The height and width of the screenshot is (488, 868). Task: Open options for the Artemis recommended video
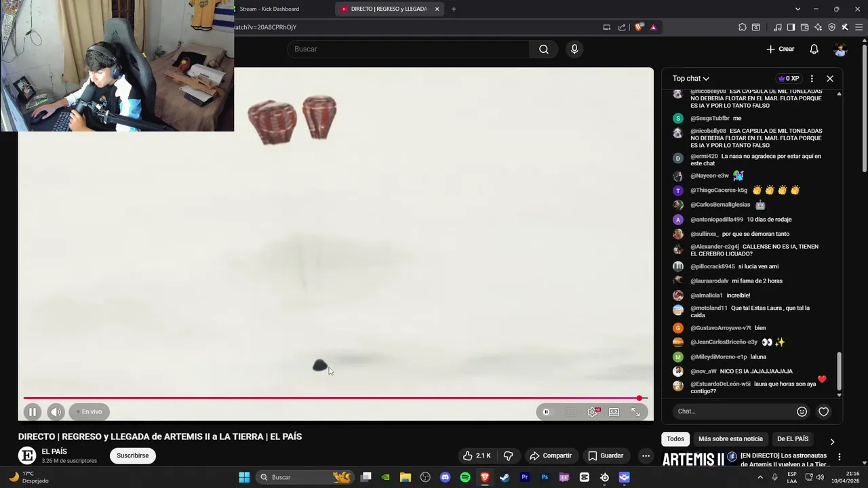tap(840, 457)
